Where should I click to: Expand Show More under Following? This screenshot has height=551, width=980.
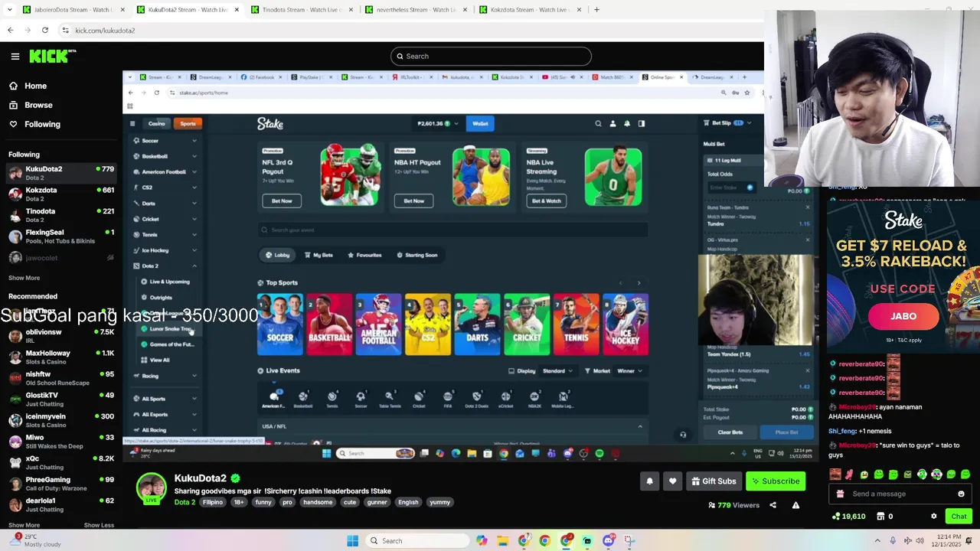tap(24, 278)
